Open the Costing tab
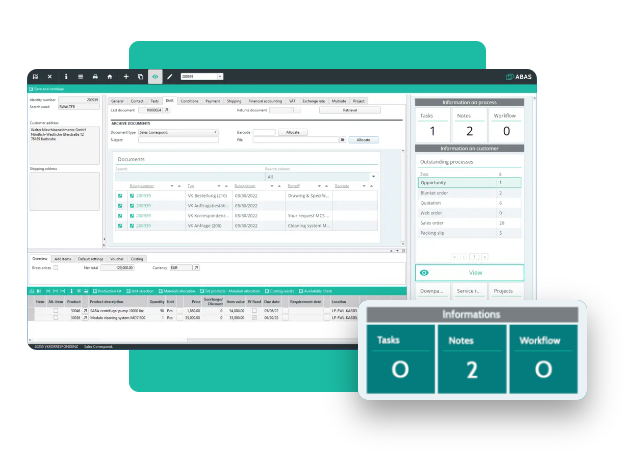633x450 pixels. coord(137,259)
